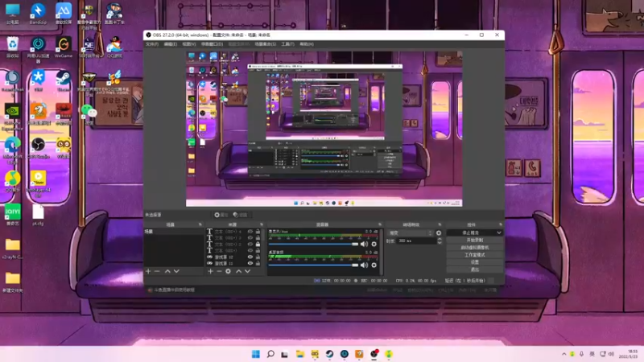Open 滤镜 button in source toolbar
The image size is (644, 362).
(240, 215)
